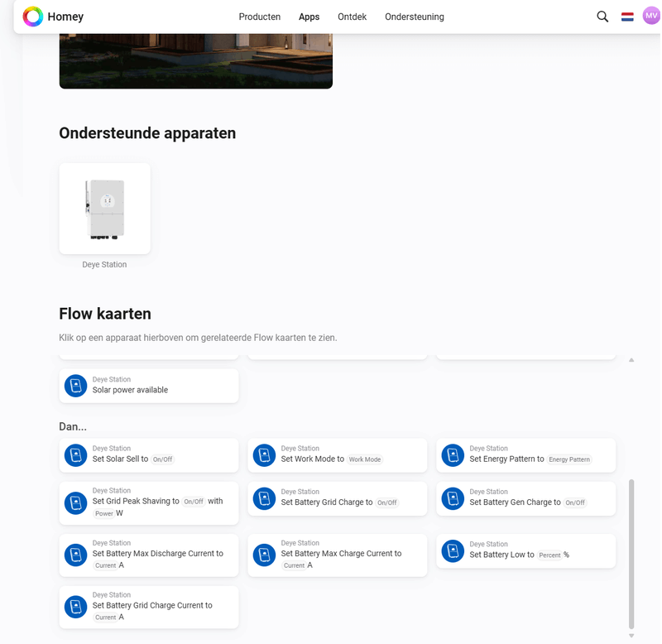Open the MV user avatar
Viewport: 662px width, 644px height.
coord(651,16)
